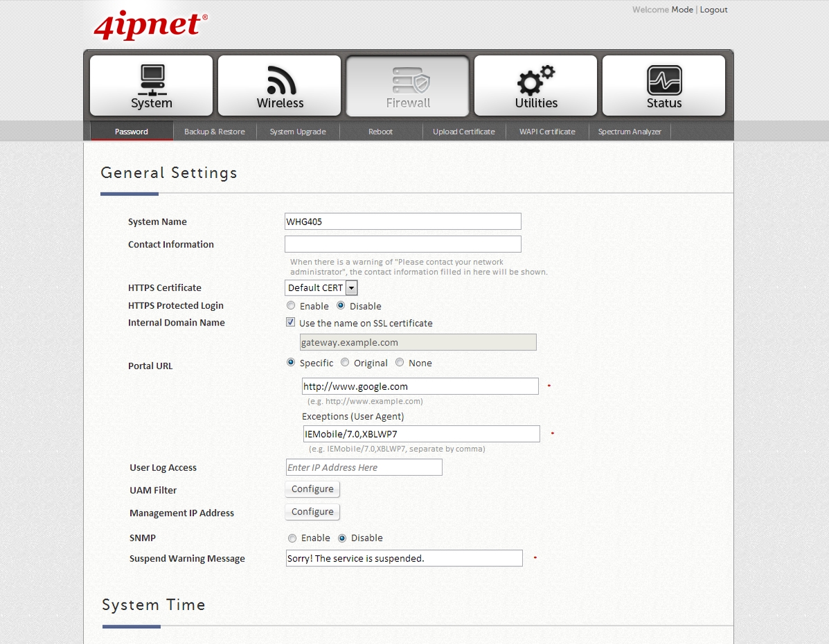Enable HTTPS Protected Login
This screenshot has height=644, width=829.
coord(292,305)
